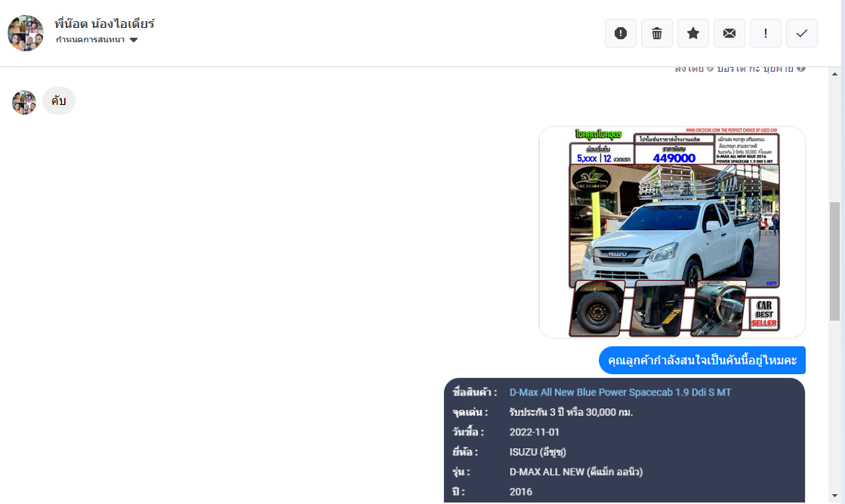This screenshot has height=504, width=845.
Task: Click contact name พี่น๊อต น้องไอเดียร์
Action: point(104,23)
